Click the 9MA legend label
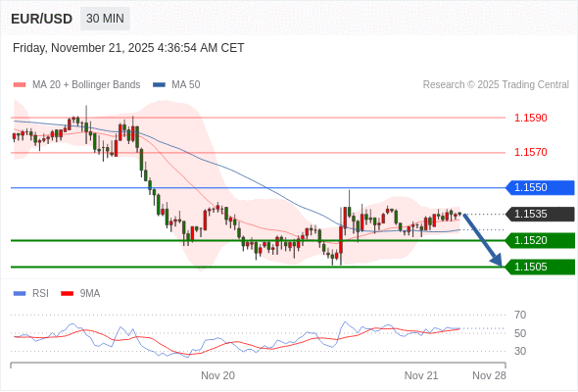The width and height of the screenshot is (578, 392). click(90, 294)
